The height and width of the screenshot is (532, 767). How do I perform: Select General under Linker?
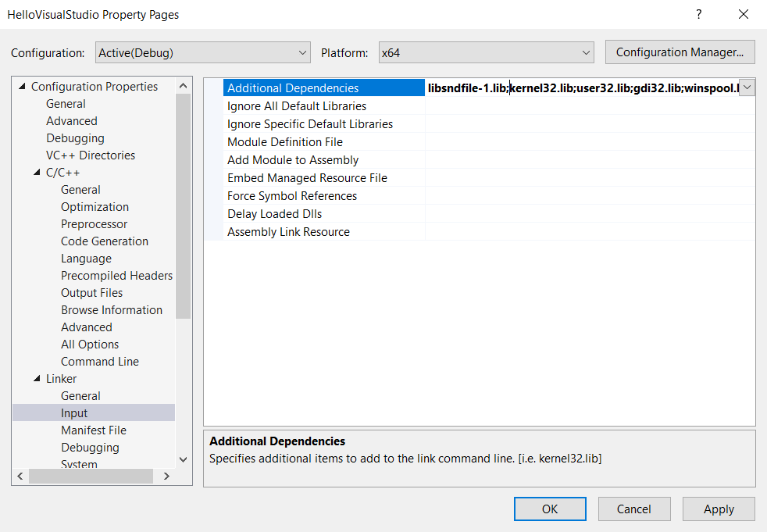80,396
